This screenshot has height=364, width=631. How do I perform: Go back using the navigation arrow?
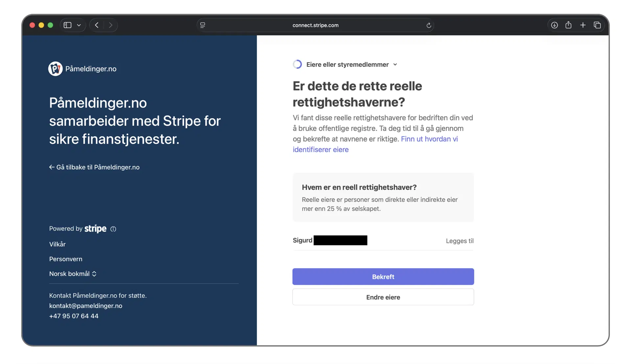tap(97, 25)
